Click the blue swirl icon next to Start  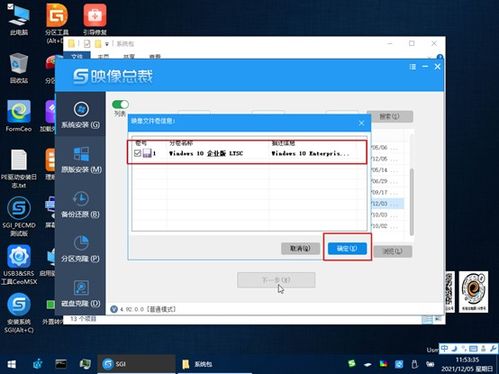tap(38, 364)
